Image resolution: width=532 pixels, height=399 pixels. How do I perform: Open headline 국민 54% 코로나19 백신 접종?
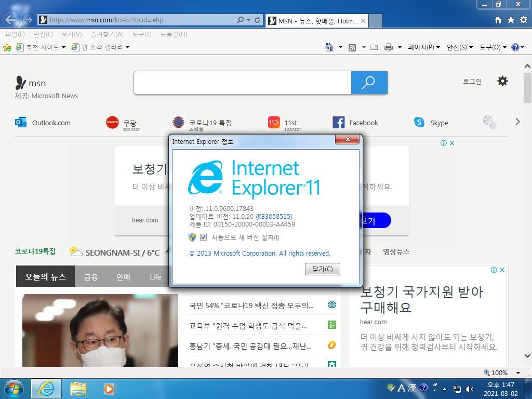pos(251,305)
